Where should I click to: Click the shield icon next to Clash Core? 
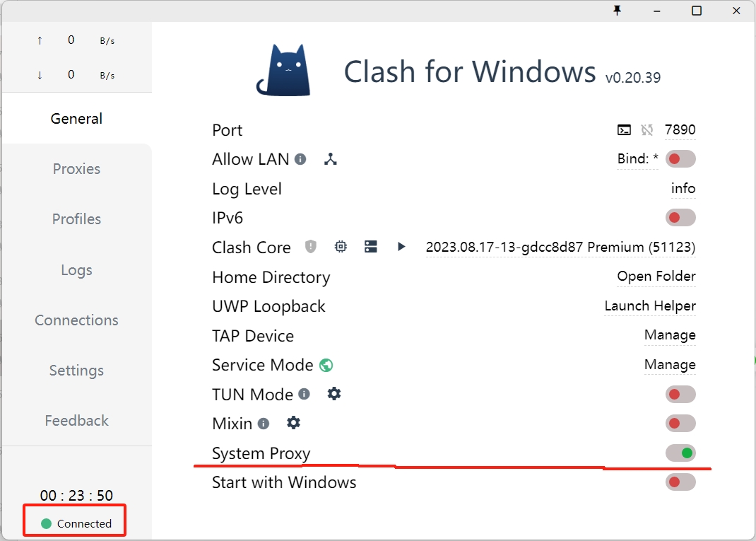pos(311,247)
